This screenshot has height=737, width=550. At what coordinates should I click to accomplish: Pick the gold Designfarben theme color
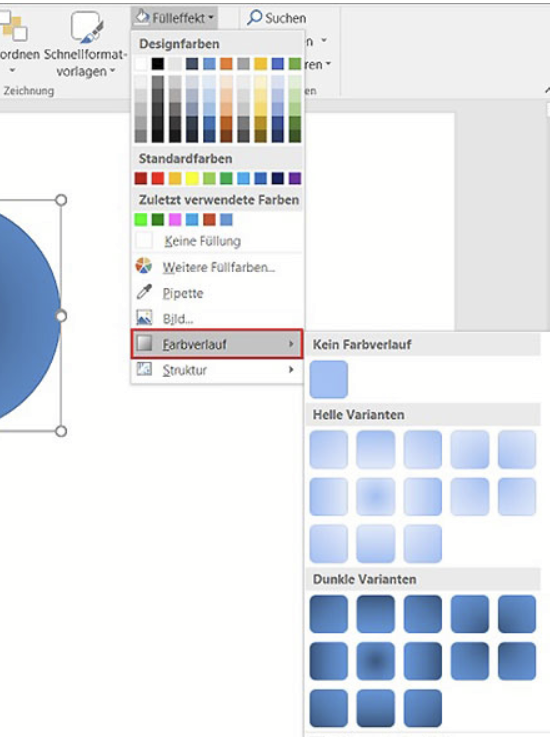(260, 63)
